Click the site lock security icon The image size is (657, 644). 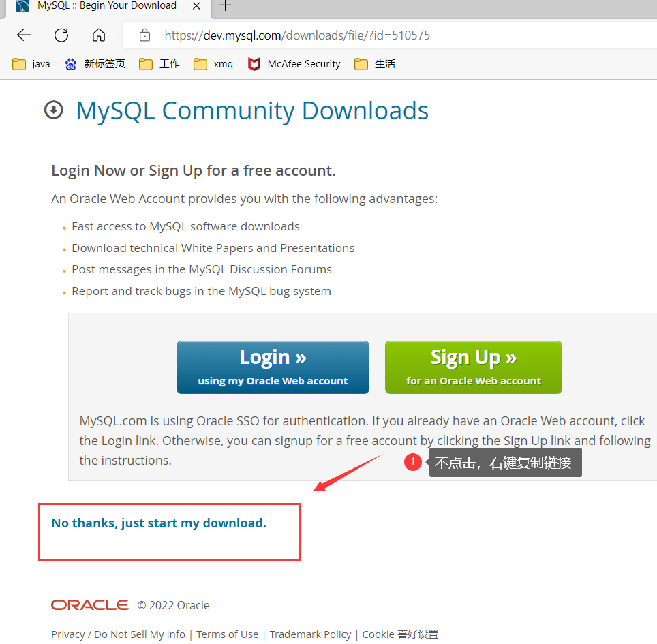pyautogui.click(x=144, y=35)
